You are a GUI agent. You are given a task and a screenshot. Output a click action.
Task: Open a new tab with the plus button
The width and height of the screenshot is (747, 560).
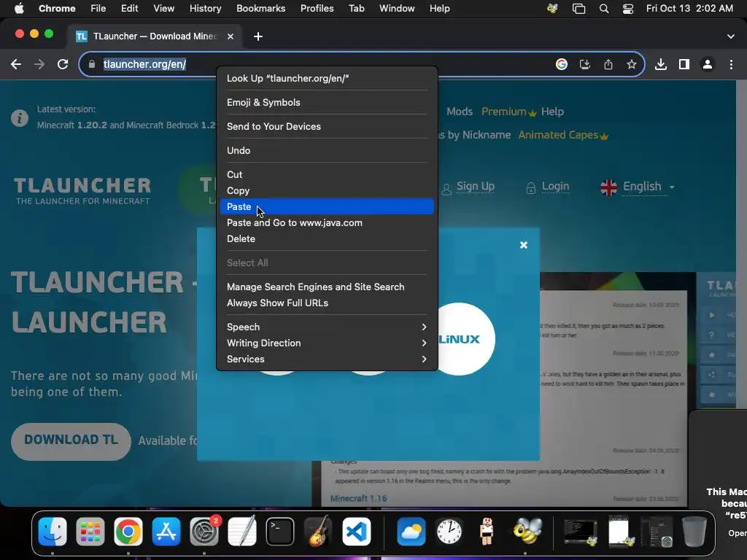(258, 36)
